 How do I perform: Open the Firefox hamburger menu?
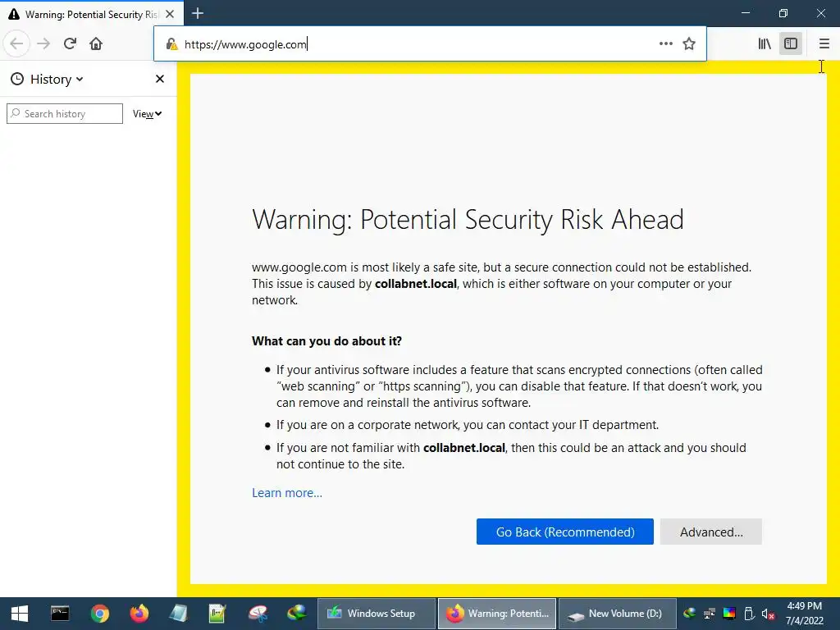(824, 44)
